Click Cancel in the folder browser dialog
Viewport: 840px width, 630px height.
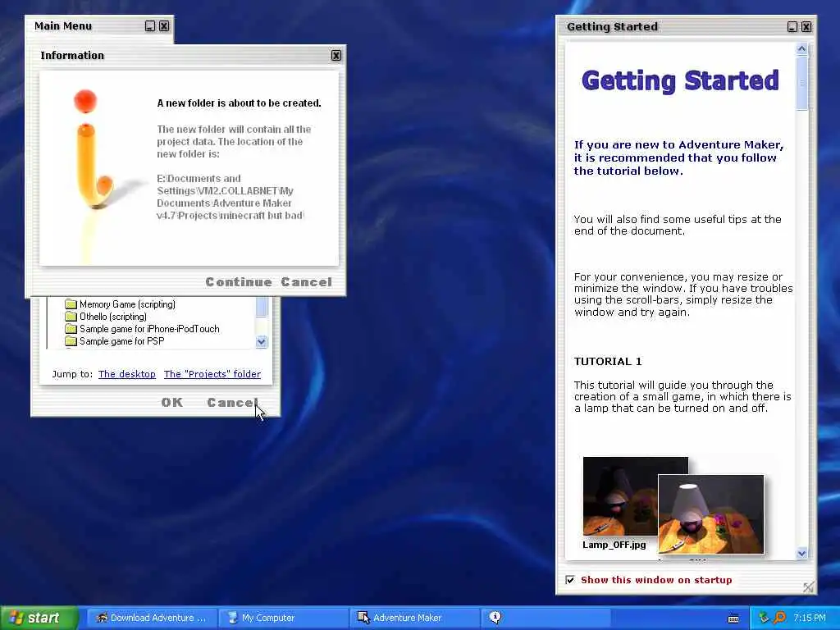tap(232, 402)
